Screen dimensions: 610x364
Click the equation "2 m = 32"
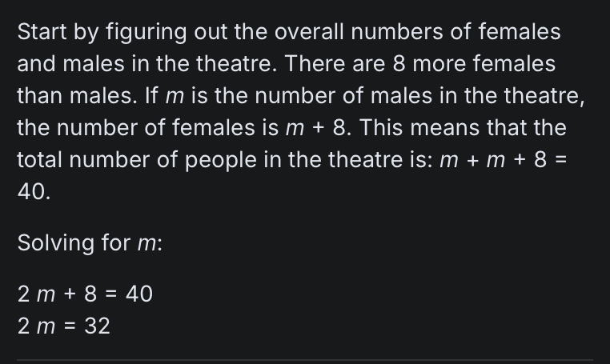tap(64, 326)
